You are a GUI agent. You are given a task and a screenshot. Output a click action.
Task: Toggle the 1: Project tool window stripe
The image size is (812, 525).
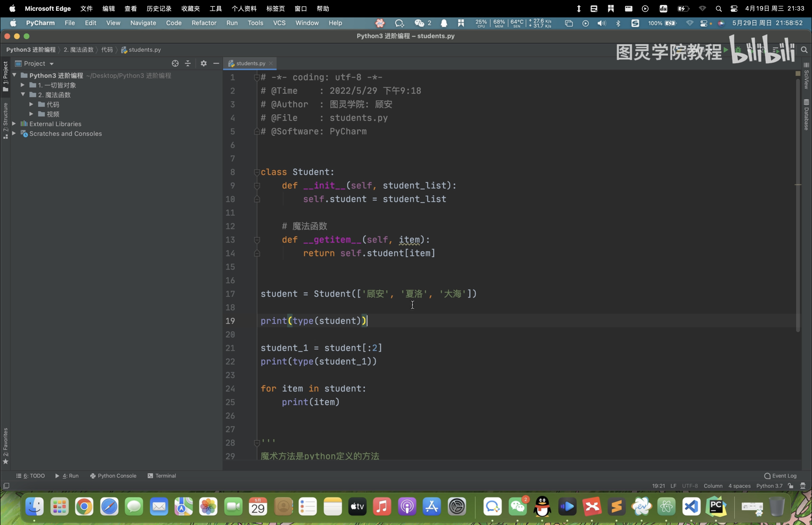[5, 76]
